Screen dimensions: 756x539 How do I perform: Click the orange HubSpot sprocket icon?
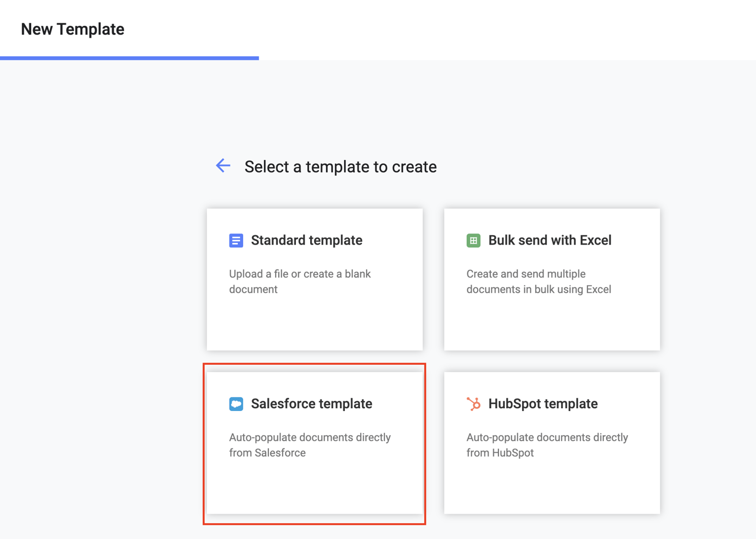pos(473,404)
